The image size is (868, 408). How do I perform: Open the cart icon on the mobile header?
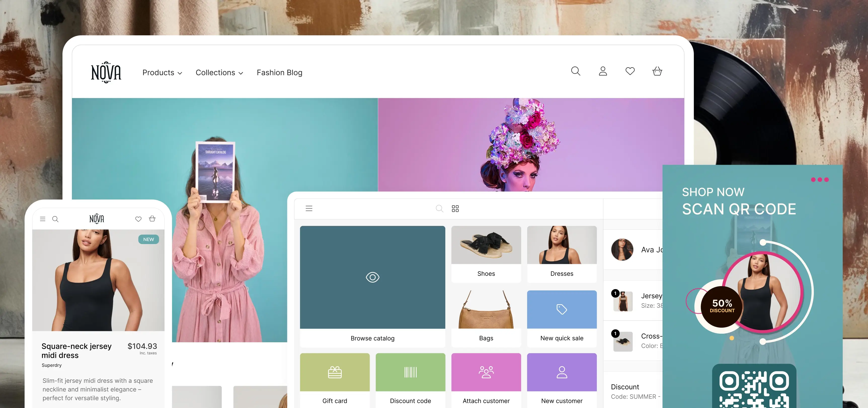click(x=152, y=219)
